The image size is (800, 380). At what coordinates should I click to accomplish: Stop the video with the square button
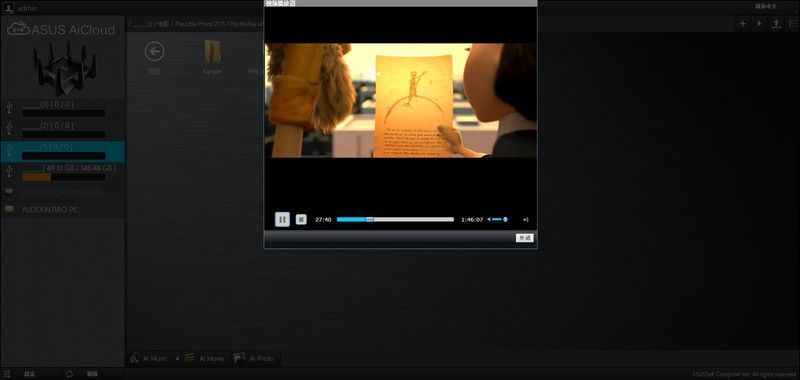(302, 219)
